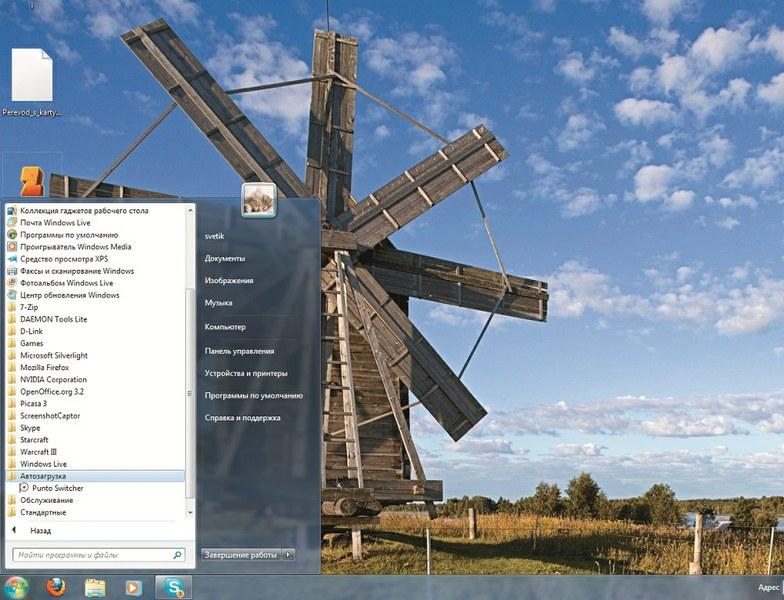Launch Punto Switcher from Автозагрузка
This screenshot has width=784, height=600.
pyautogui.click(x=57, y=488)
